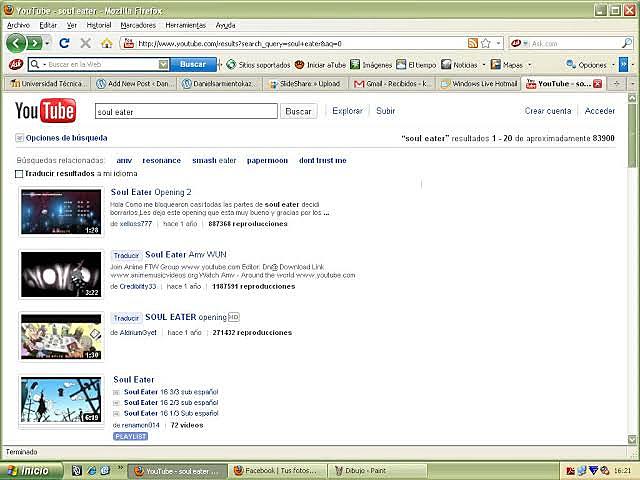Viewport: 640px width, 480px height.
Task: Click the Ask.com search magnifier icon
Action: pos(627,43)
